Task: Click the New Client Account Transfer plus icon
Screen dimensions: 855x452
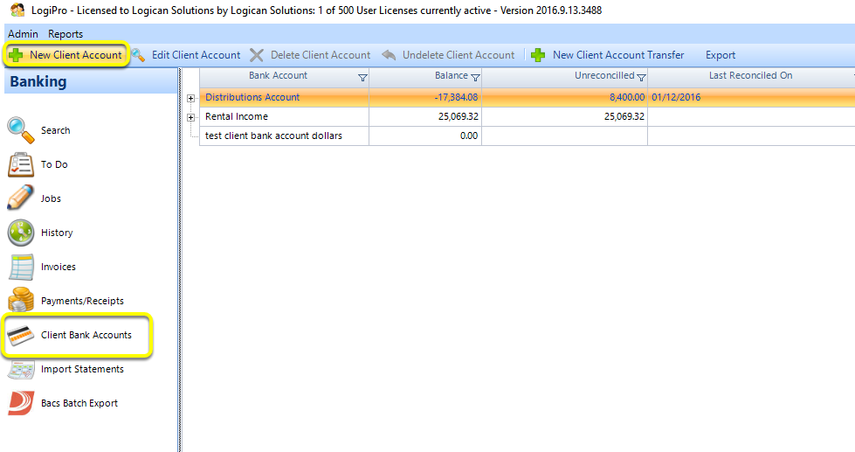Action: coord(538,55)
